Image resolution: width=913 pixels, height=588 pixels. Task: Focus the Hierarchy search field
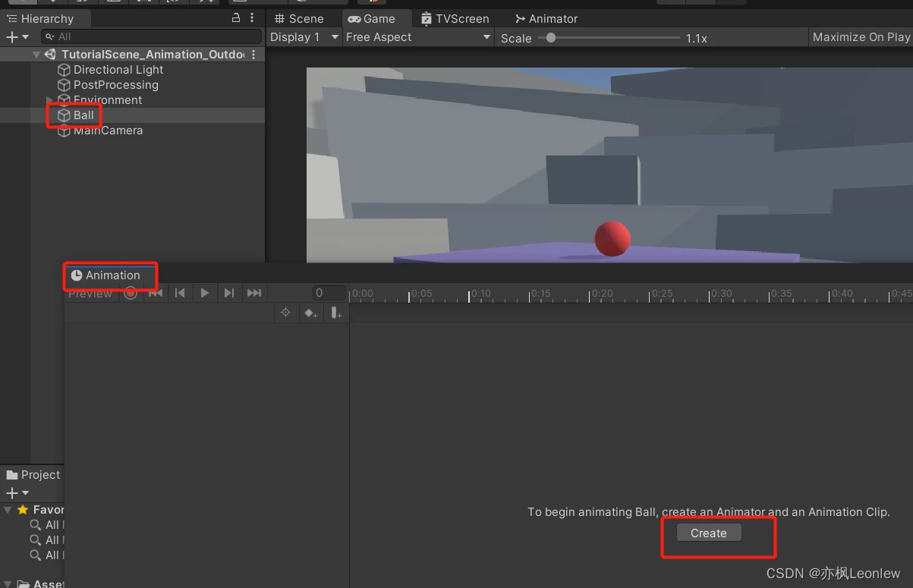152,36
